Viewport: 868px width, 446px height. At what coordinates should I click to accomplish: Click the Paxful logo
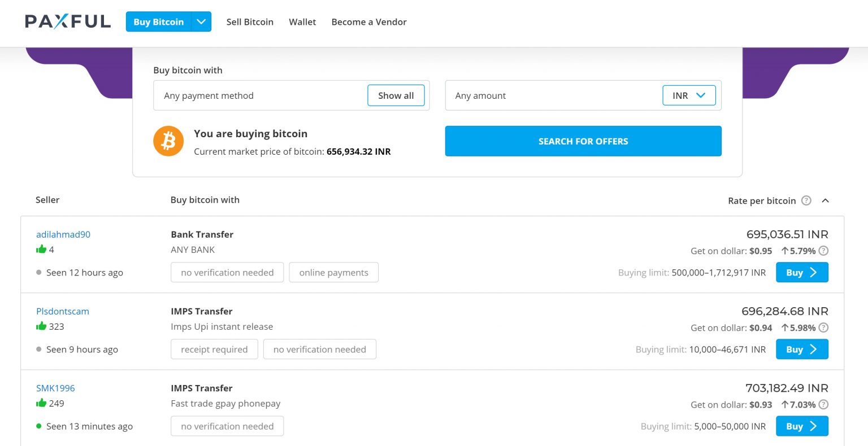click(x=68, y=21)
